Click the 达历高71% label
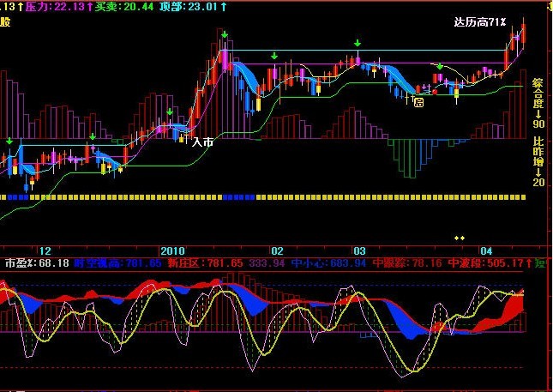553x392 pixels. click(480, 22)
